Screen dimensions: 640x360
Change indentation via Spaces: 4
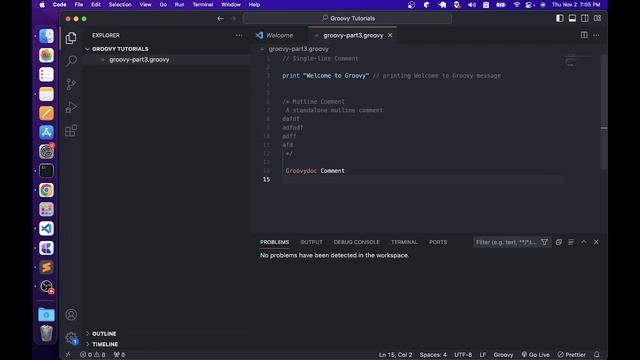pos(433,355)
